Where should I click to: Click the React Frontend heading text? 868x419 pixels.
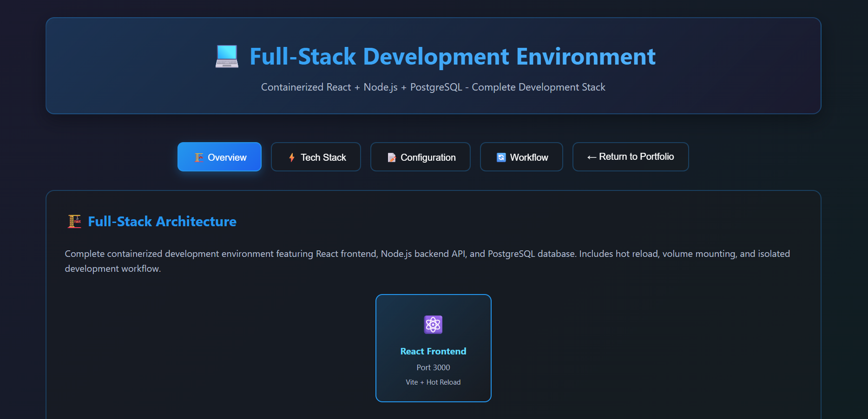(433, 351)
